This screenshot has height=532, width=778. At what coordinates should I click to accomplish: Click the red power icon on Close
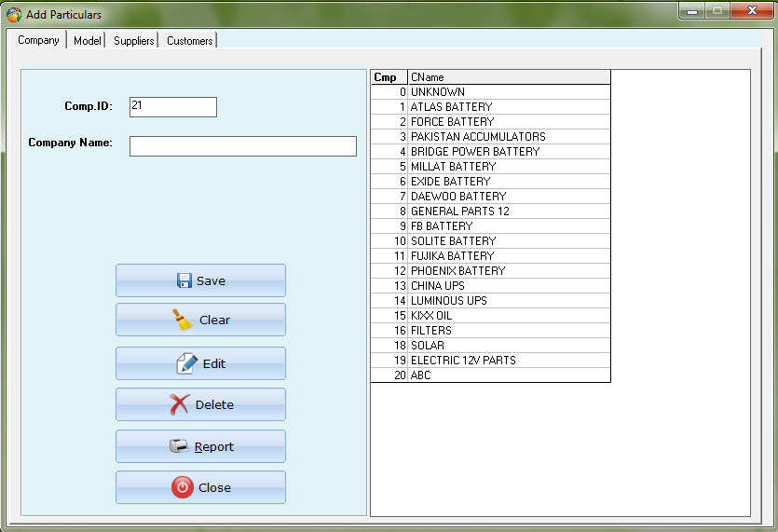point(183,487)
